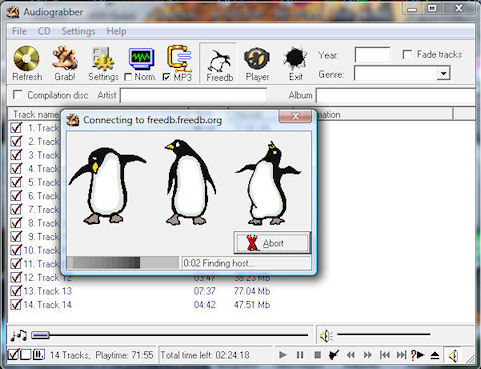Click the volume slider track
Viewport: 481px width, 369px height.
tap(384, 334)
